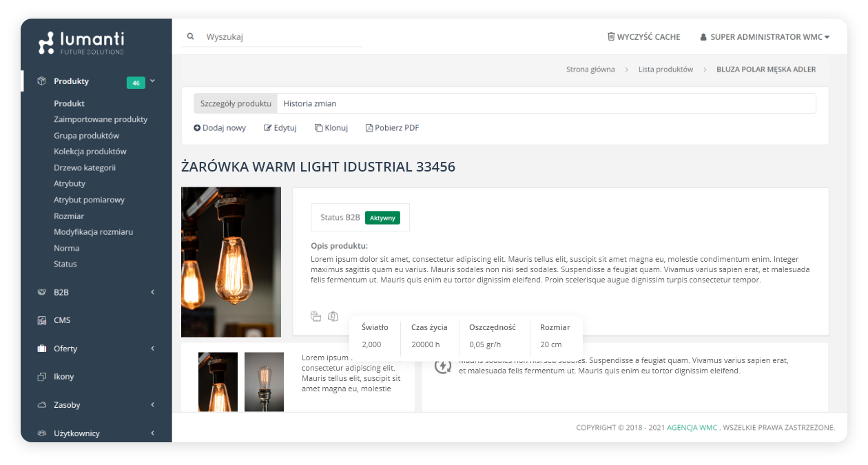Click the search magnifier icon
The width and height of the screenshot is (868, 465).
point(191,37)
